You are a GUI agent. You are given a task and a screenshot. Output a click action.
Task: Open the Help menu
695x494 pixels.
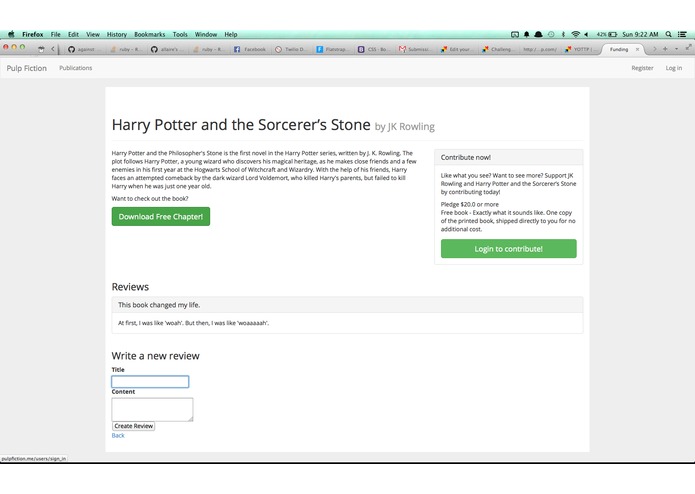pyautogui.click(x=230, y=34)
